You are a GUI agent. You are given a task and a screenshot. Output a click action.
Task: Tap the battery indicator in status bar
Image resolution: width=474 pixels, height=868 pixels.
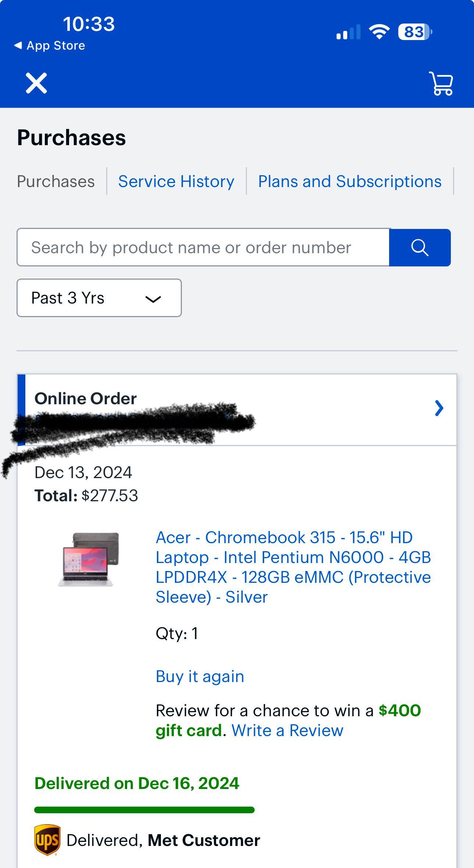click(x=414, y=32)
